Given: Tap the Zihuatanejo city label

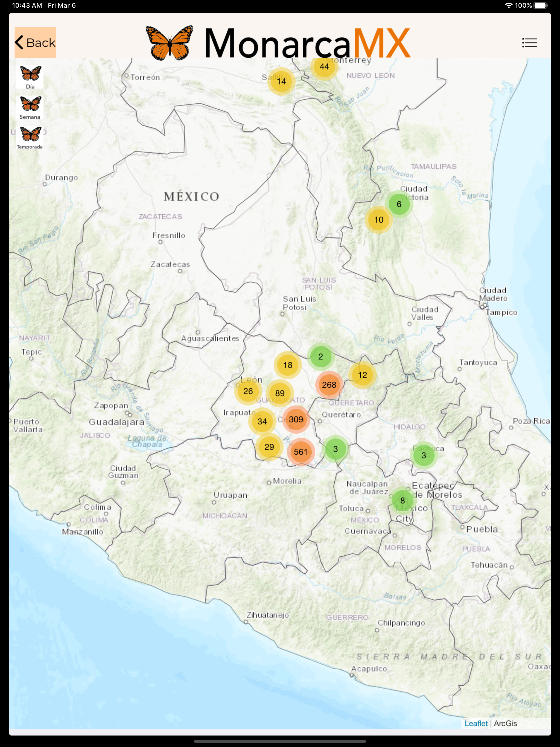Looking at the screenshot, I should (267, 615).
